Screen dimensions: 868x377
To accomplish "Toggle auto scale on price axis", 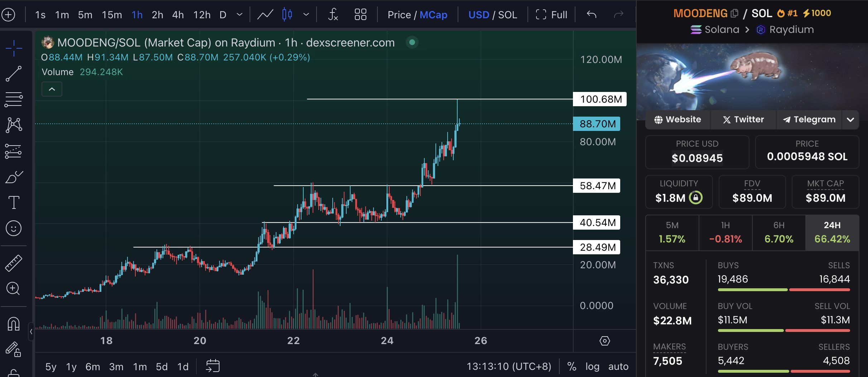I will [618, 366].
